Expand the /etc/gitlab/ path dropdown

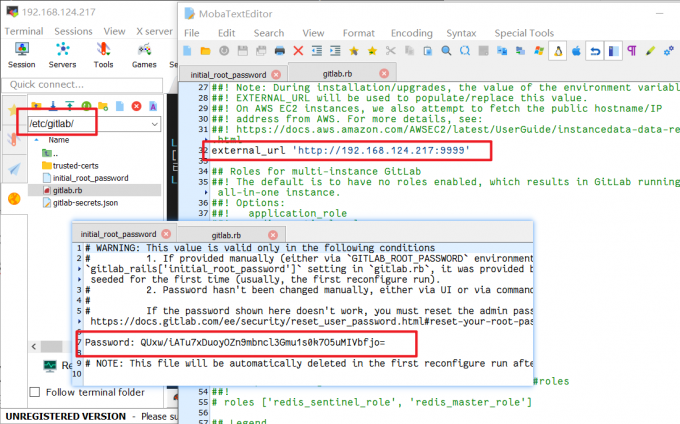154,123
